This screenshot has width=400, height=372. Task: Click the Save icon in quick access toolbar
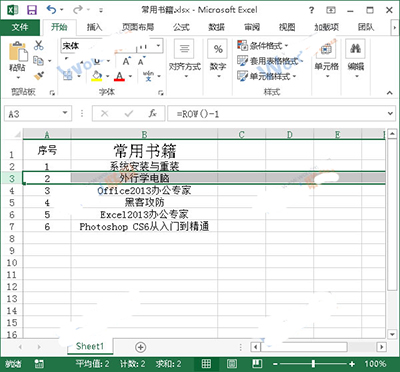click(32, 10)
